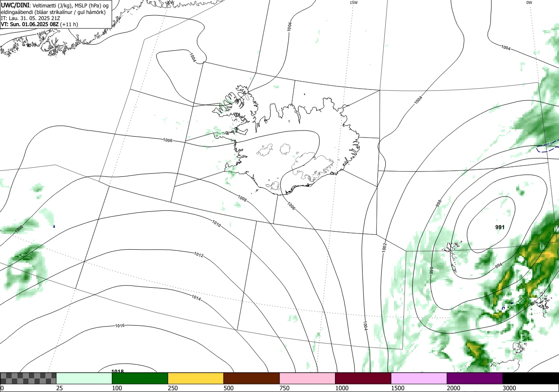Click the pink 750–1000 legend swatch
Image resolution: width=559 pixels, height=392 pixels.
(307, 378)
